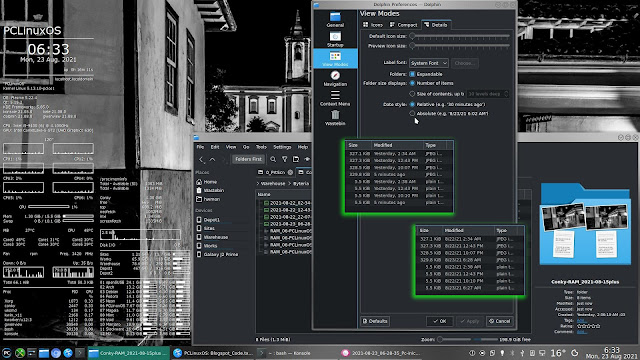This screenshot has width=640, height=360.
Task: Cancel the preferences dialog
Action: click(x=500, y=321)
